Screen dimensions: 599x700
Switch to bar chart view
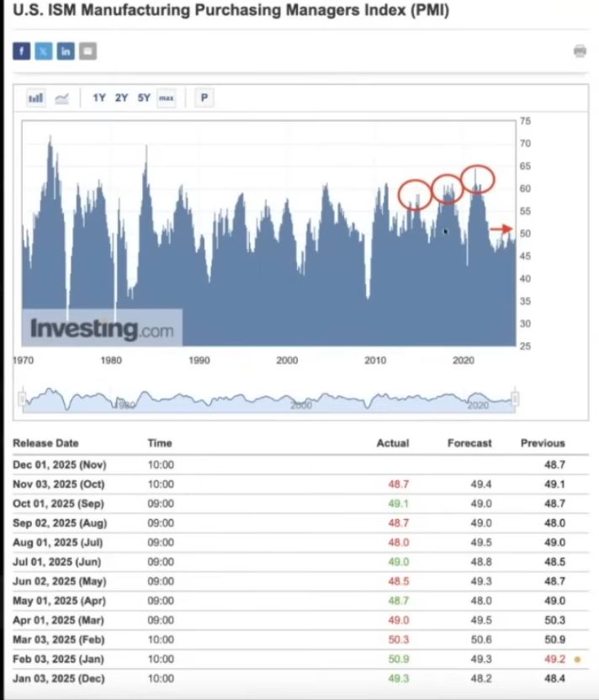click(x=36, y=98)
